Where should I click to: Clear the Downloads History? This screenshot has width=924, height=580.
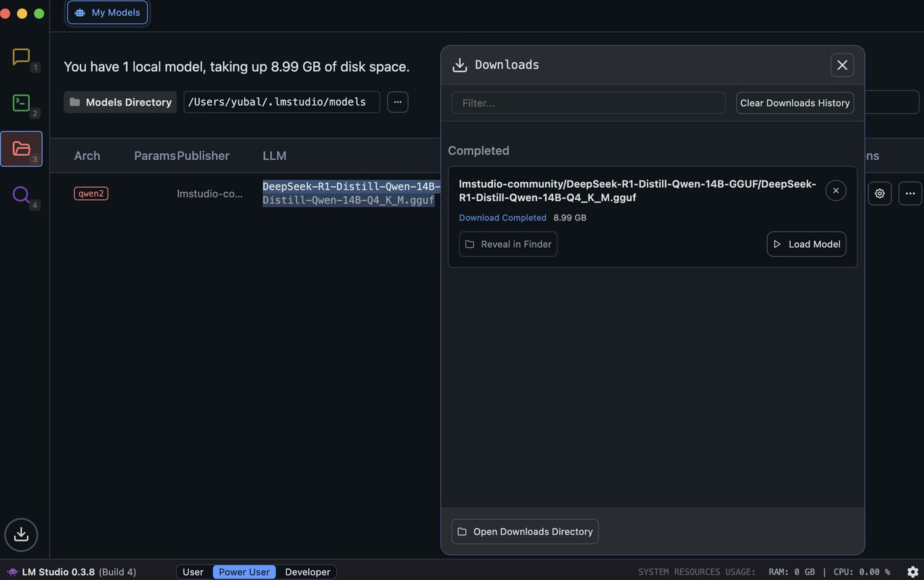click(794, 102)
